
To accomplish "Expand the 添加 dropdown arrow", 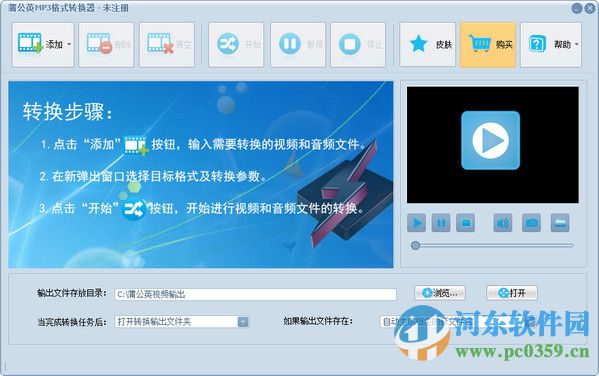I will (x=69, y=44).
